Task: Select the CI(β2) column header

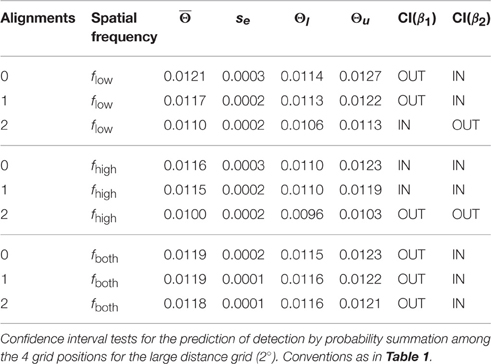Action: click(471, 18)
